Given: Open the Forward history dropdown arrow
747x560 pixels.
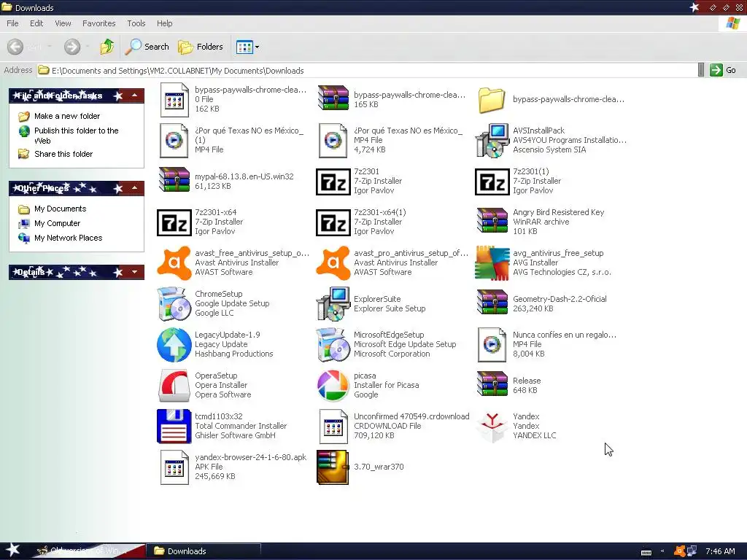Looking at the screenshot, I should pyautogui.click(x=88, y=47).
